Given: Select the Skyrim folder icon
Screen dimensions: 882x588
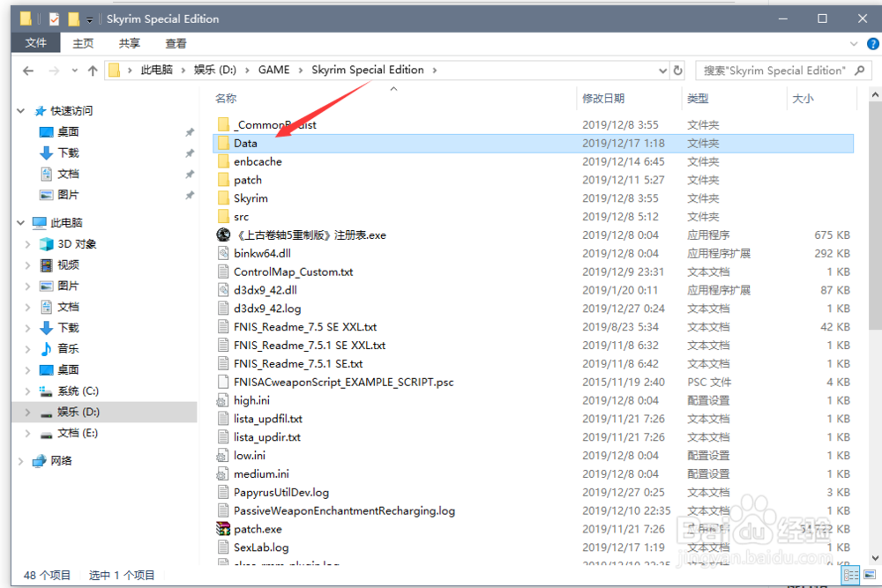Looking at the screenshot, I should point(223,197).
